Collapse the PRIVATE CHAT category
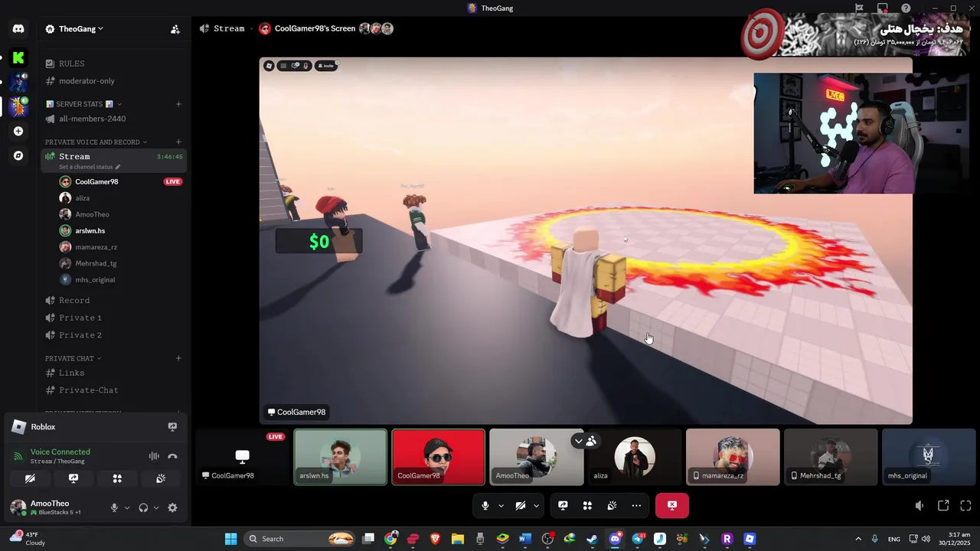The width and height of the screenshot is (980, 551). (73, 358)
